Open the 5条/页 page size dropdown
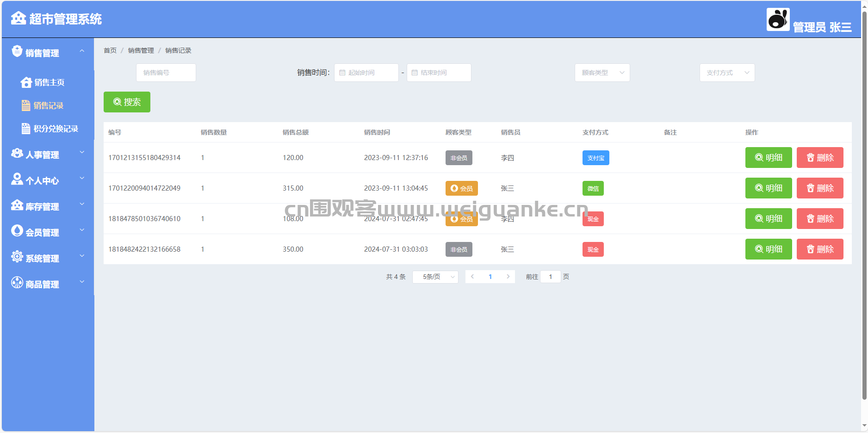 tap(435, 277)
